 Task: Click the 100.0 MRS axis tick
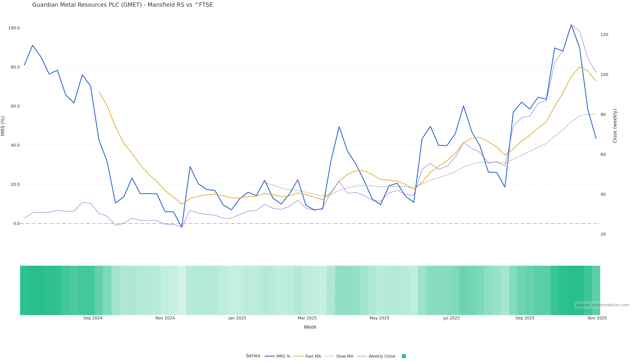pos(14,28)
